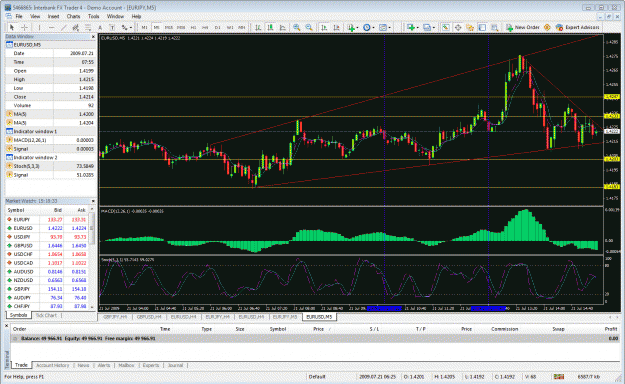Toggle the Navigator window icon
Image resolution: width=625 pixels, height=384 pixels.
pyautogui.click(x=470, y=27)
